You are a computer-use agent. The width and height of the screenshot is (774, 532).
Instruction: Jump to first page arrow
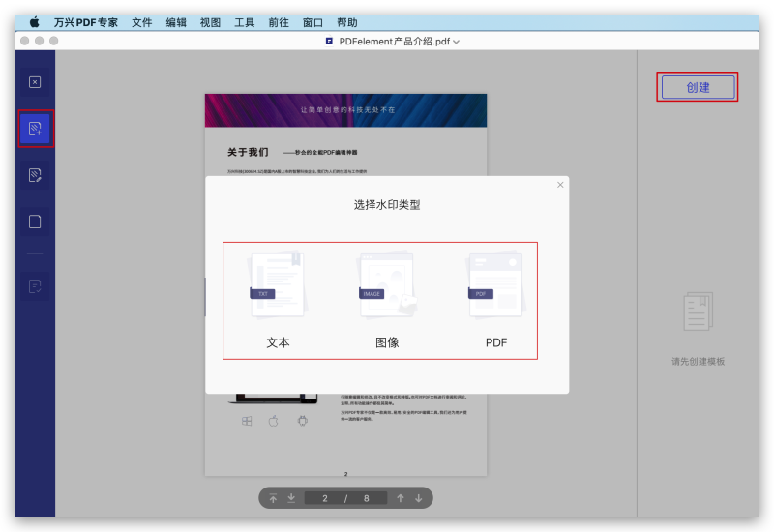[x=274, y=498]
